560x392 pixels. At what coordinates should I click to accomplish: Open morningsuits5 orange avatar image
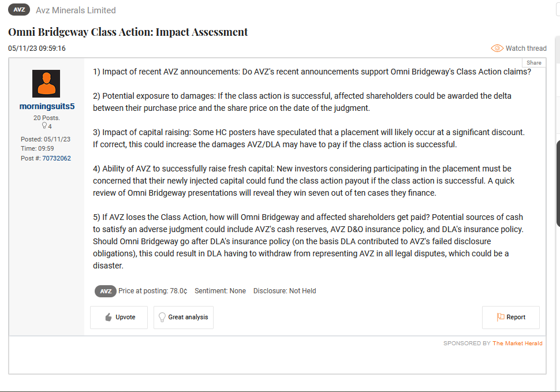click(46, 84)
